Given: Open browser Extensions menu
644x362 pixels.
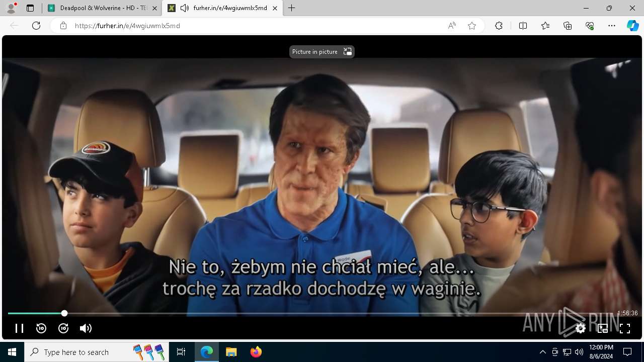Looking at the screenshot, I should click(499, 26).
